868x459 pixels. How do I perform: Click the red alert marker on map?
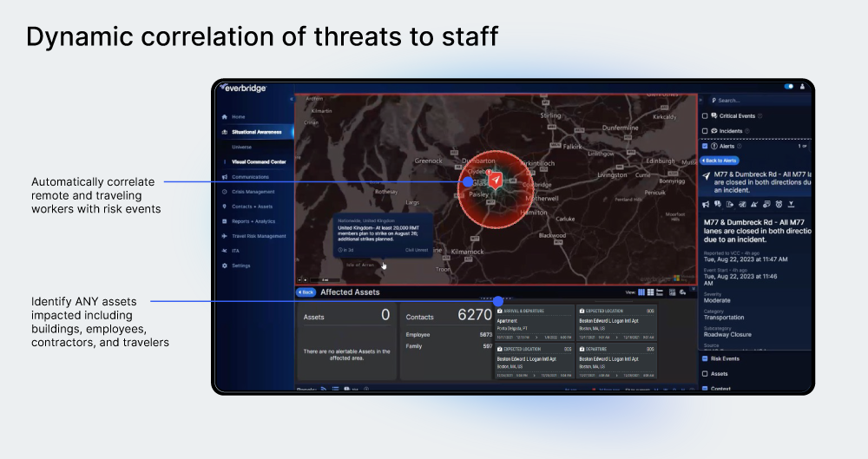tap(496, 180)
